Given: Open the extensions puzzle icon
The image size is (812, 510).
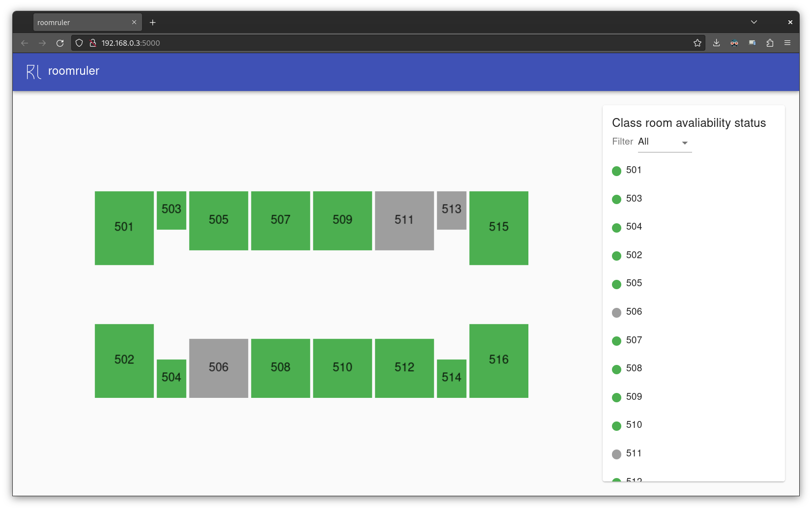Looking at the screenshot, I should 770,43.
